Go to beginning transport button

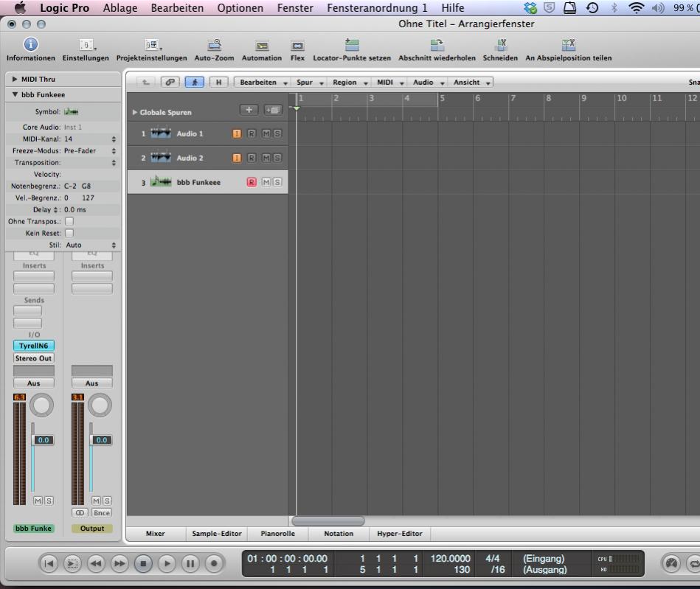[49, 563]
